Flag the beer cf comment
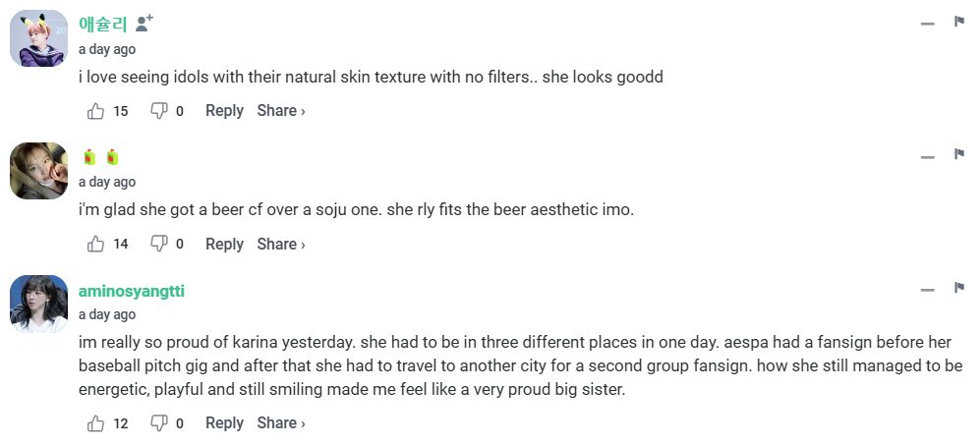The width and height of the screenshot is (980, 445). point(958,154)
